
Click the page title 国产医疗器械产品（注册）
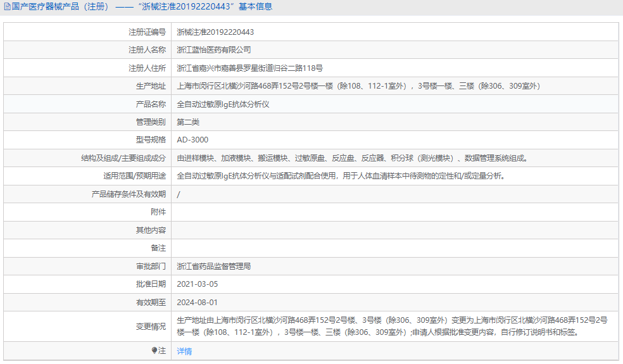click(60, 7)
